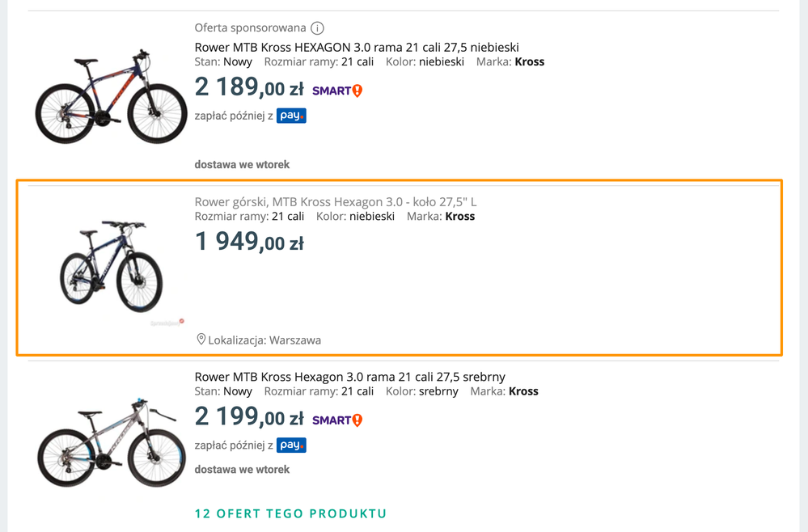Click the 2 189,00 zł price
Screen dimensions: 808x532
tap(249, 87)
